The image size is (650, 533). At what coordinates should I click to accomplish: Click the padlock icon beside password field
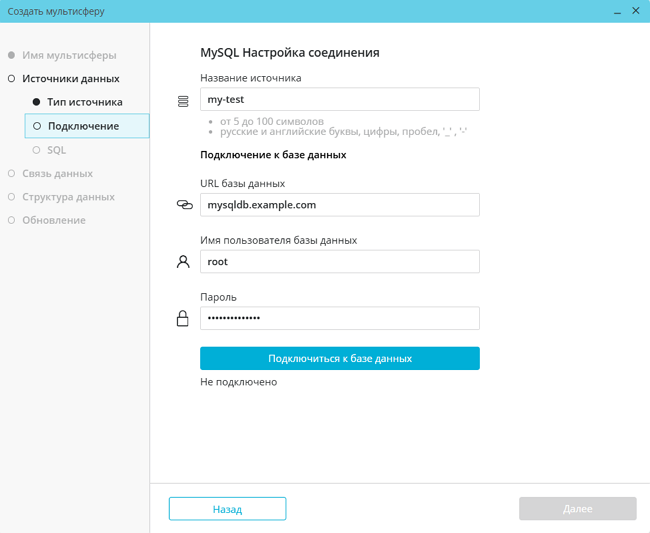183,319
